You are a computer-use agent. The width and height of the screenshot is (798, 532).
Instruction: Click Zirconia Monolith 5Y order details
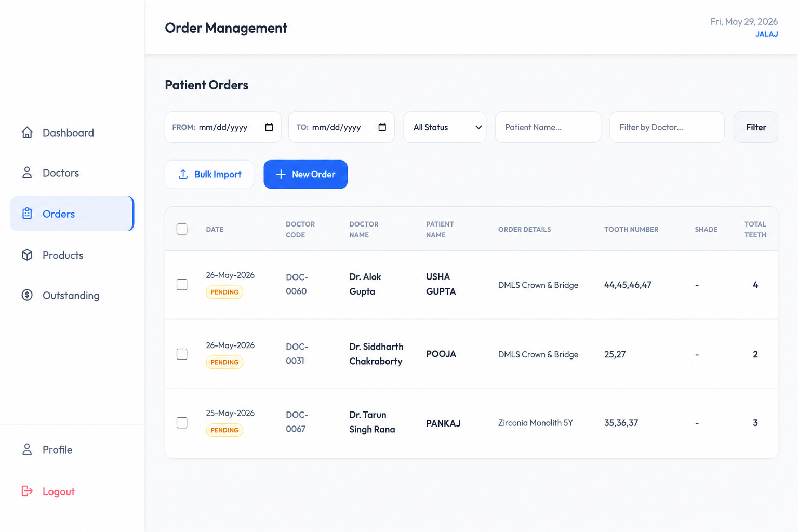pos(536,423)
